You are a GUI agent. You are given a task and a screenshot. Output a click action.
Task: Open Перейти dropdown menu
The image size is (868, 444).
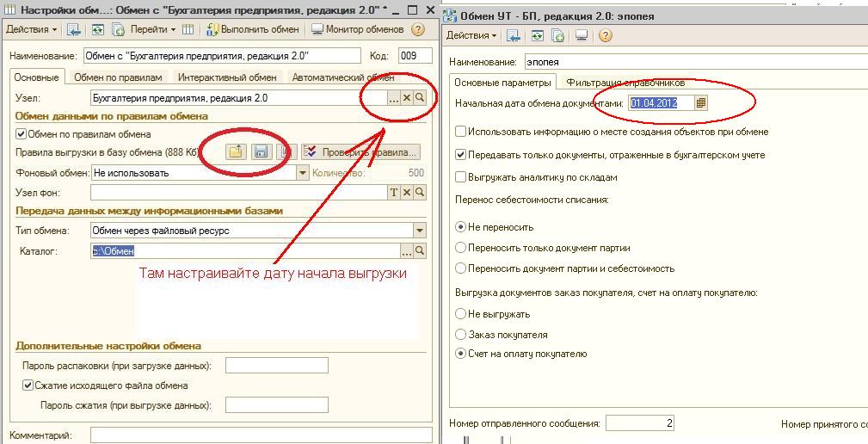click(x=153, y=30)
